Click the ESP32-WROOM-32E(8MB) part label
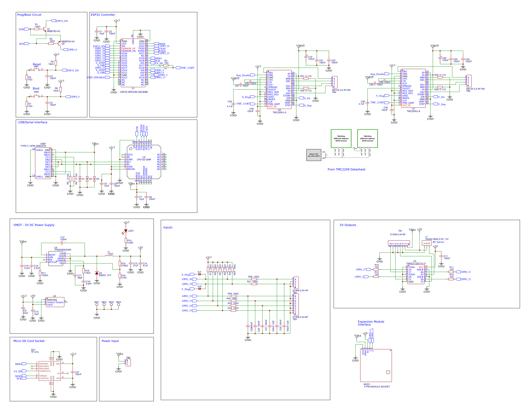The width and height of the screenshot is (532, 411). click(x=134, y=92)
